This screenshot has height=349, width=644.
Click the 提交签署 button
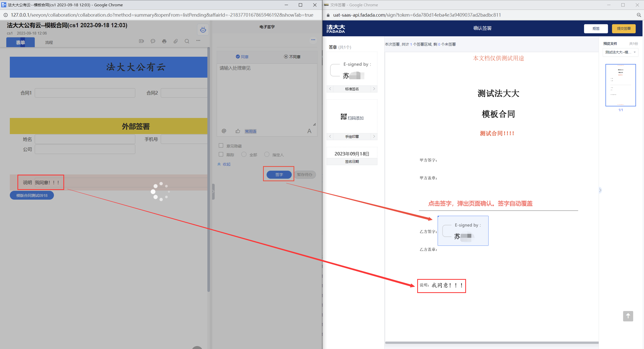pos(623,29)
